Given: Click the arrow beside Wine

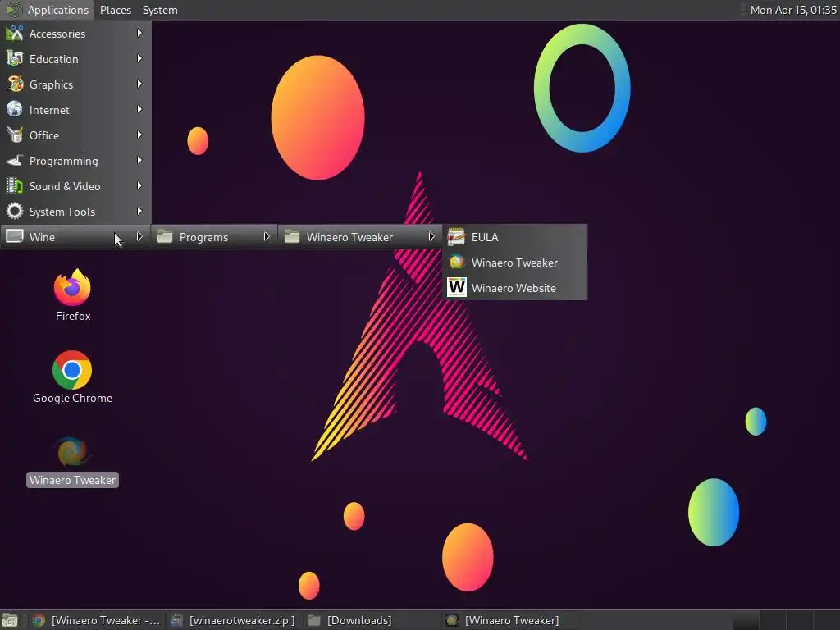Looking at the screenshot, I should click(x=139, y=237).
